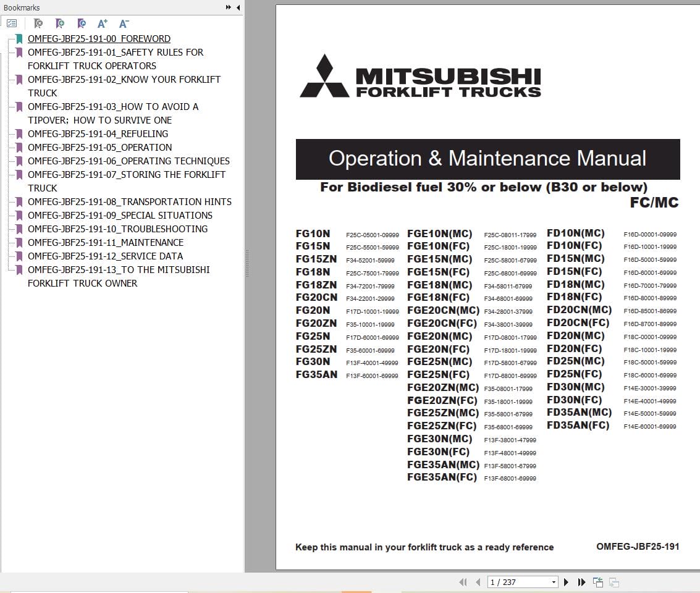The width and height of the screenshot is (700, 593).
Task: Click the bookmark icon beside 11_MAINTENANCE
Action: [19, 243]
